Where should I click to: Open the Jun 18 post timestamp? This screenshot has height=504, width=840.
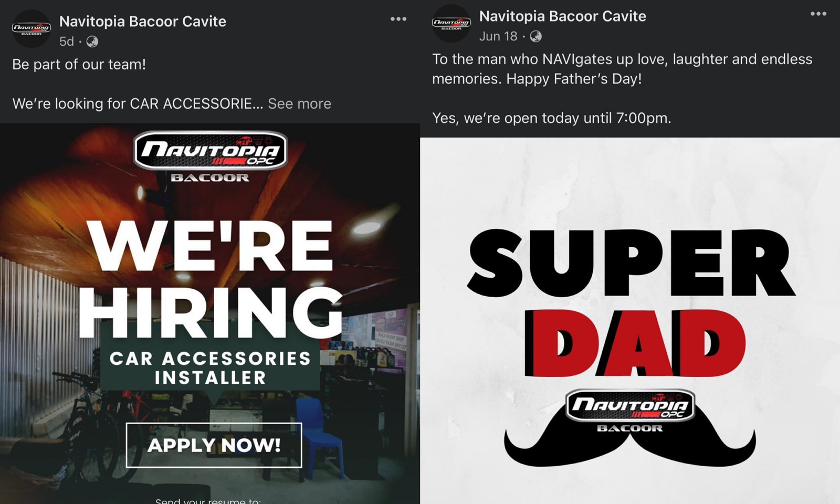[498, 36]
